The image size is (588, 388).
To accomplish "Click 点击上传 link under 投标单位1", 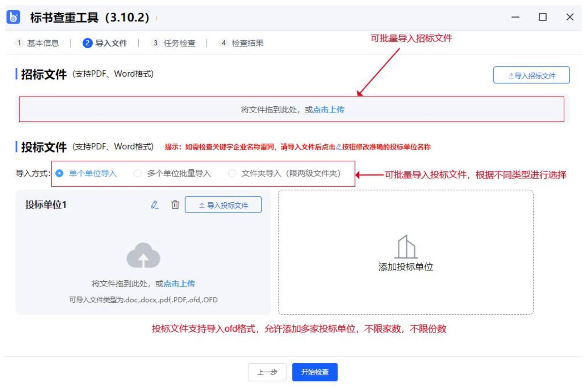I will pos(179,284).
